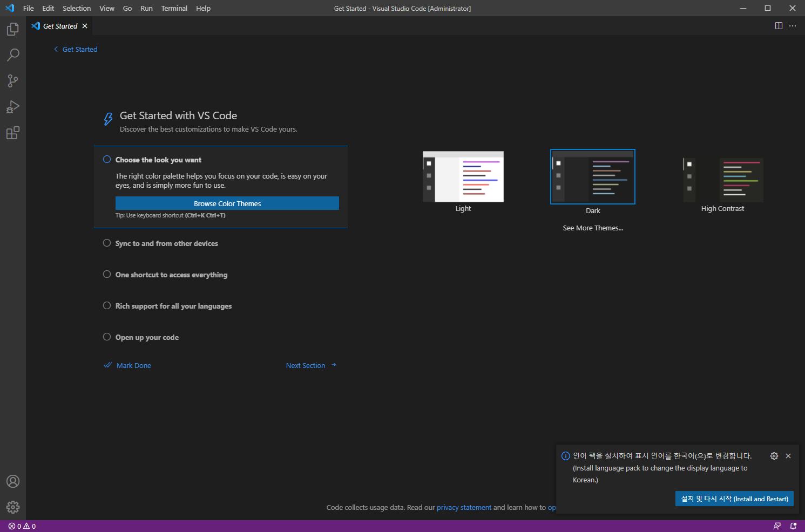The height and width of the screenshot is (532, 805).
Task: Open the Extensions view
Action: pyautogui.click(x=13, y=133)
